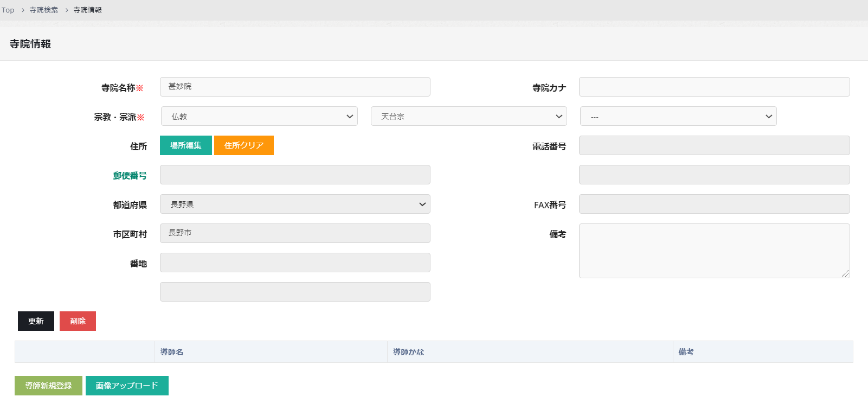Open 画像アップロード button
868x403 pixels.
click(x=127, y=386)
